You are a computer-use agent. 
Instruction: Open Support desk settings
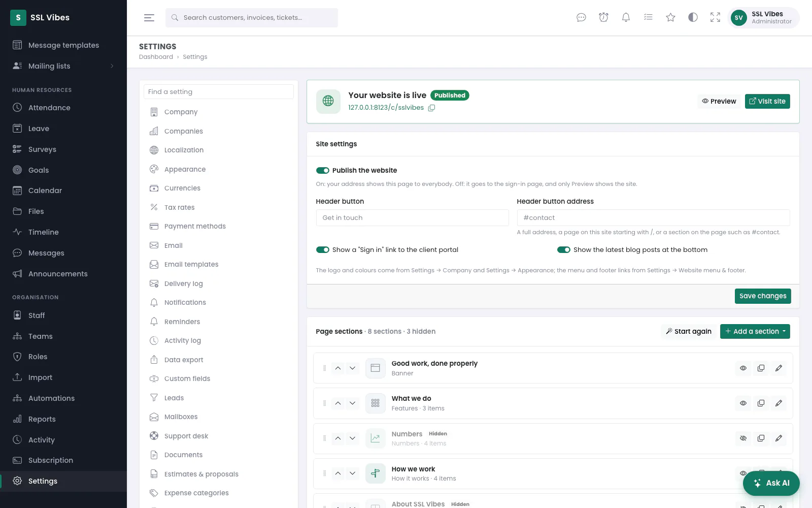point(219,436)
